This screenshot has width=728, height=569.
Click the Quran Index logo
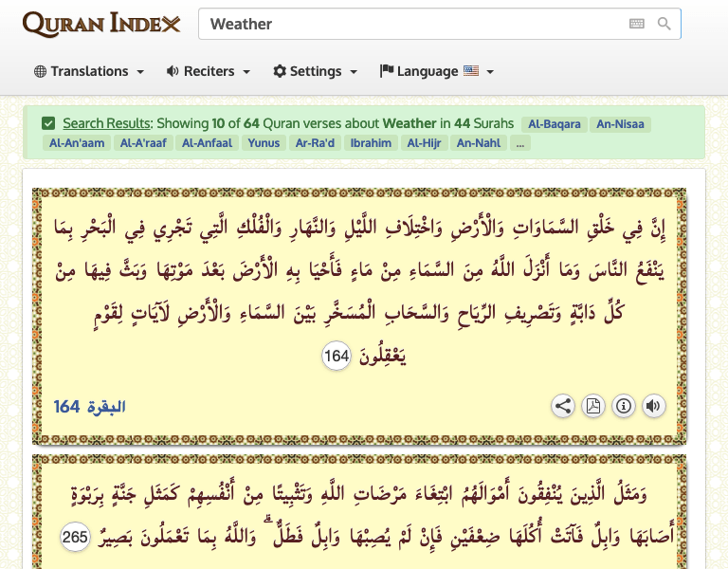(100, 24)
